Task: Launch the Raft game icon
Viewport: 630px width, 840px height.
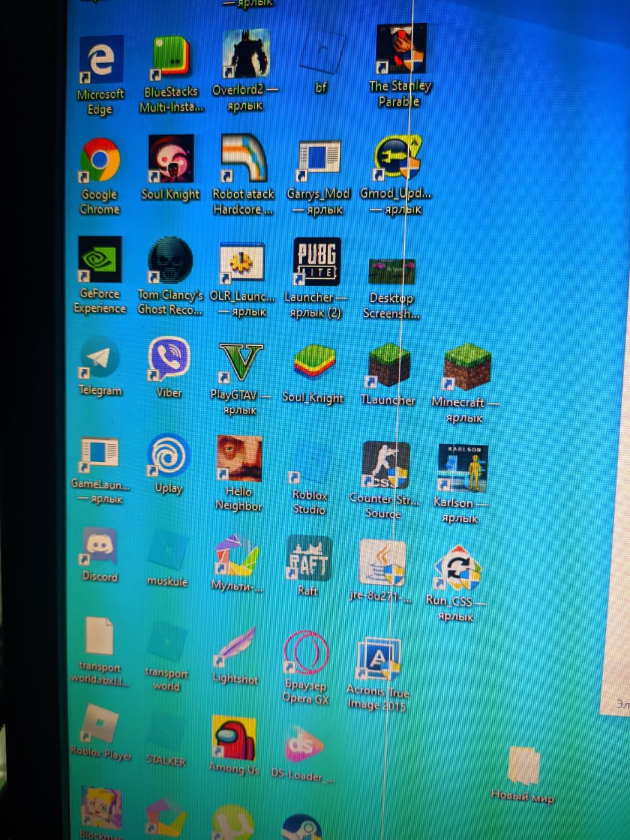Action: pos(309,558)
